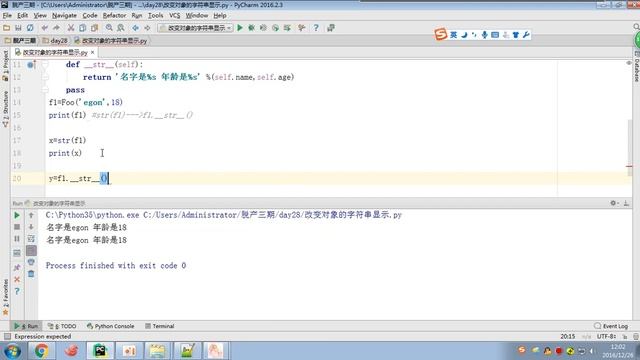Navigate Forward with arrow icon
The image size is (640, 360).
click(147, 28)
